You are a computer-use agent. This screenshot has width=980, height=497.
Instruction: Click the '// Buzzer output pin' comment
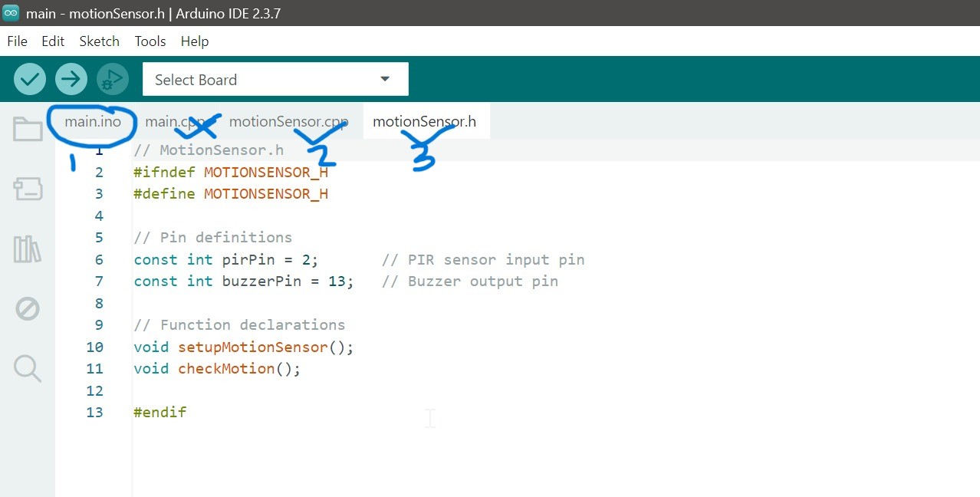[470, 281]
